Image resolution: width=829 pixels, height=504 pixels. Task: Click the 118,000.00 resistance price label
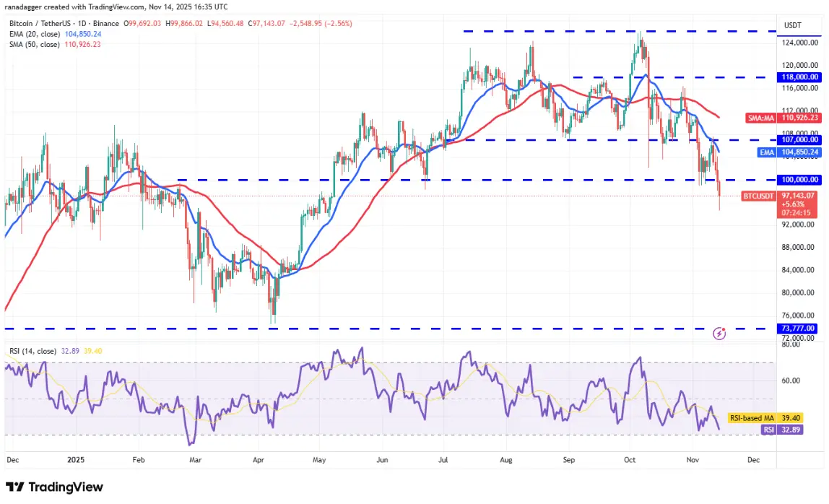coord(799,77)
